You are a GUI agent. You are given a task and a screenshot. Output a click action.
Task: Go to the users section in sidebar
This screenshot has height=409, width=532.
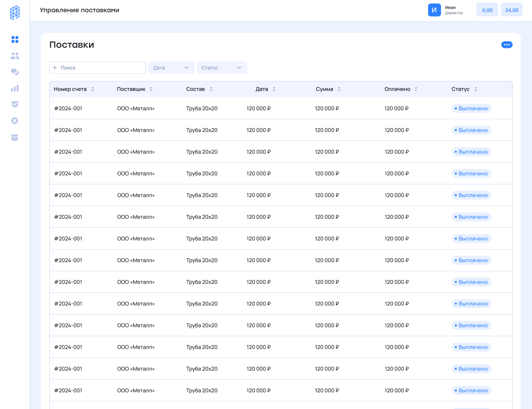(15, 56)
